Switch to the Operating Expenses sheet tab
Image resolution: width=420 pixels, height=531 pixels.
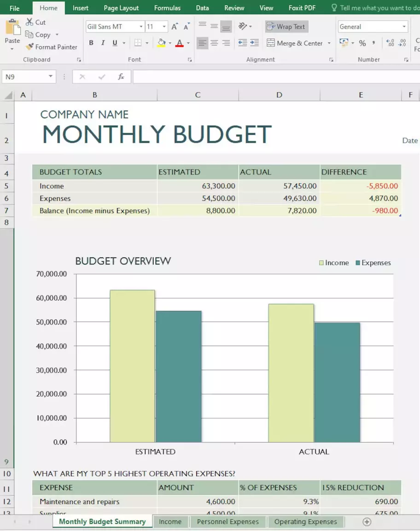(x=305, y=522)
